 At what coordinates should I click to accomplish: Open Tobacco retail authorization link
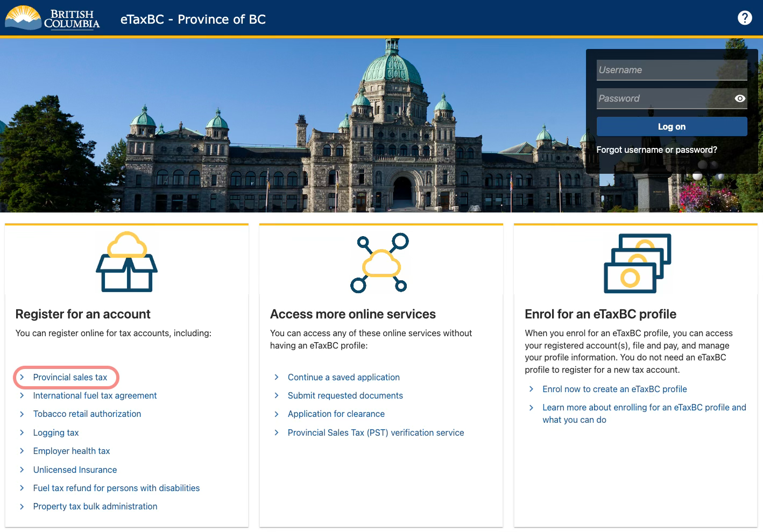[x=87, y=414]
